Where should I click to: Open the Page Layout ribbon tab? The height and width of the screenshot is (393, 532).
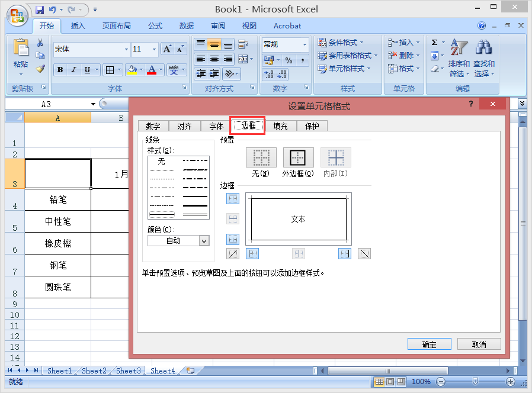coord(116,26)
